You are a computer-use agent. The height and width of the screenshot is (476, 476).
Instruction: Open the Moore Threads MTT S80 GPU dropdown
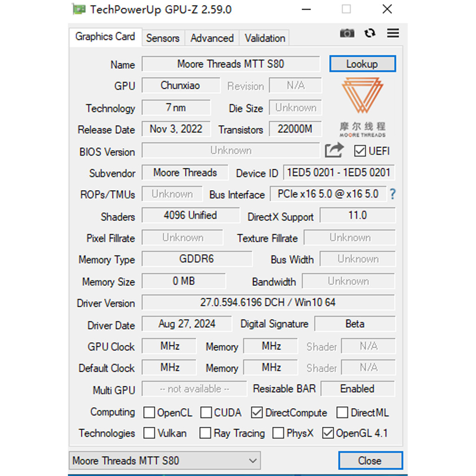[x=165, y=460]
